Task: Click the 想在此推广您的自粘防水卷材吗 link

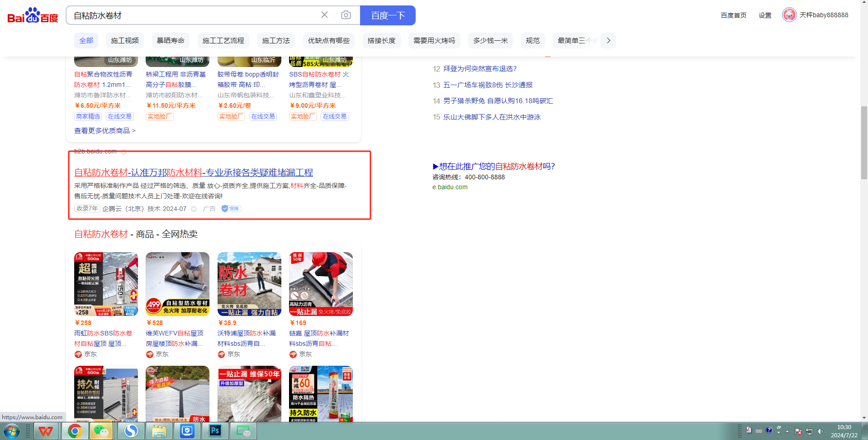Action: tap(493, 166)
